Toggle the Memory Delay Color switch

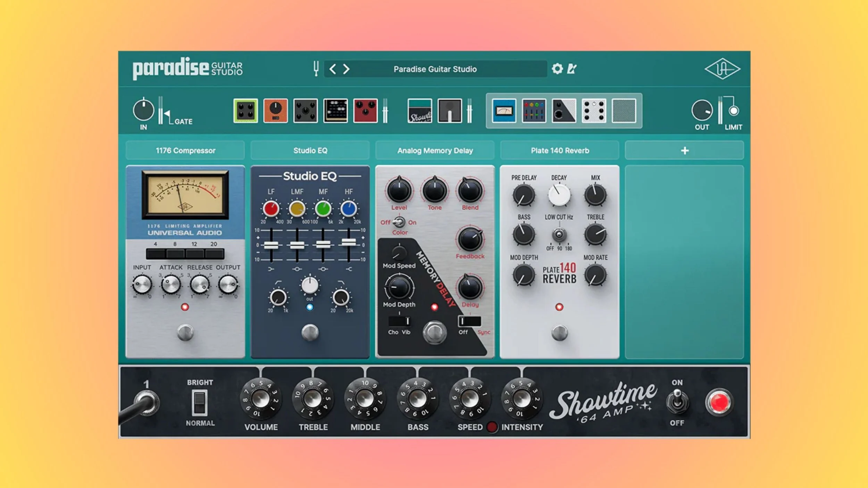point(399,222)
